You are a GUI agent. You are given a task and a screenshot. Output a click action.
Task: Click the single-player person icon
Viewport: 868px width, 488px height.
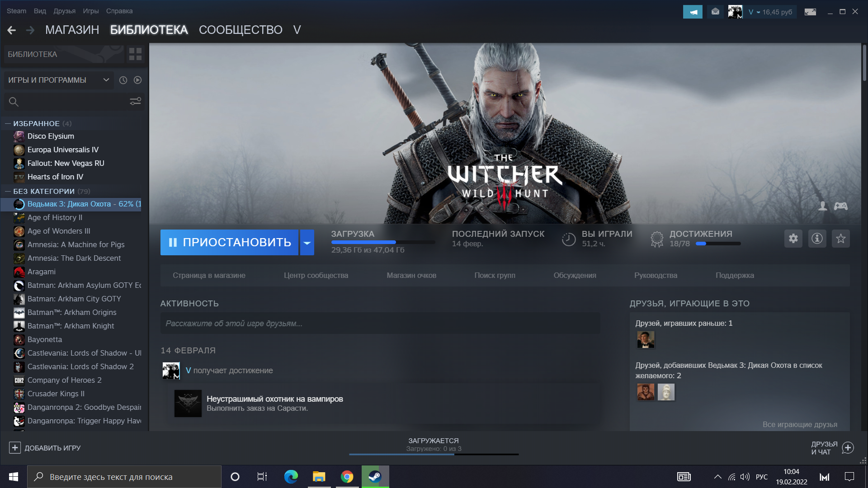pyautogui.click(x=823, y=206)
